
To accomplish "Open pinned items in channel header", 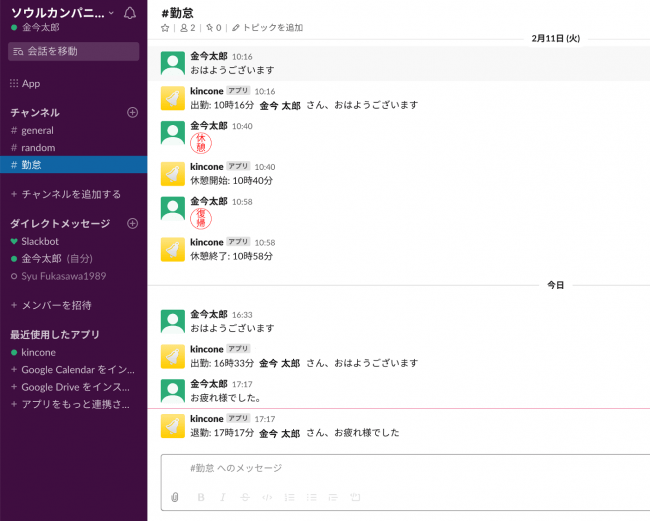I will tap(211, 28).
